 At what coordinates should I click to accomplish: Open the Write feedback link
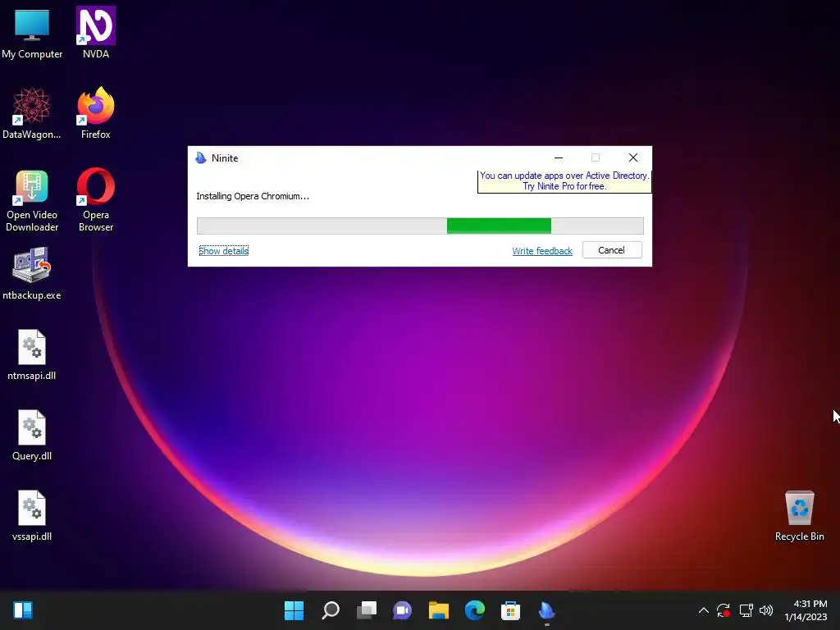click(x=542, y=251)
